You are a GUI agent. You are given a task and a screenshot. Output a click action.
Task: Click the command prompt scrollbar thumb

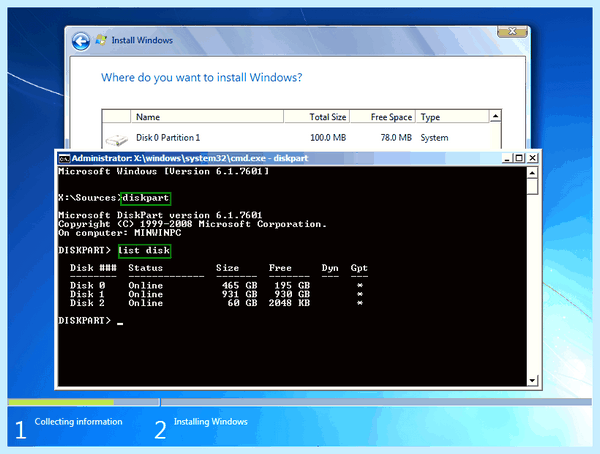[532, 187]
